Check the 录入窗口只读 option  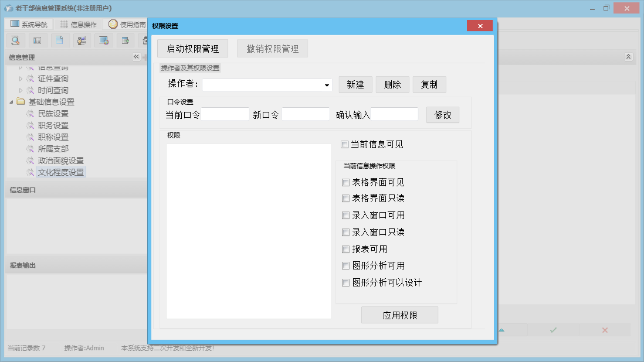click(x=346, y=233)
